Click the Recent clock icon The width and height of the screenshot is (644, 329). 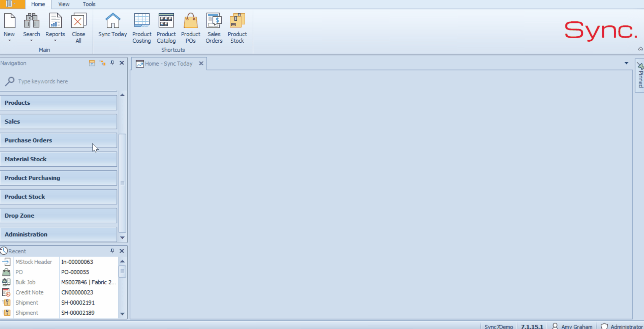pos(4,251)
